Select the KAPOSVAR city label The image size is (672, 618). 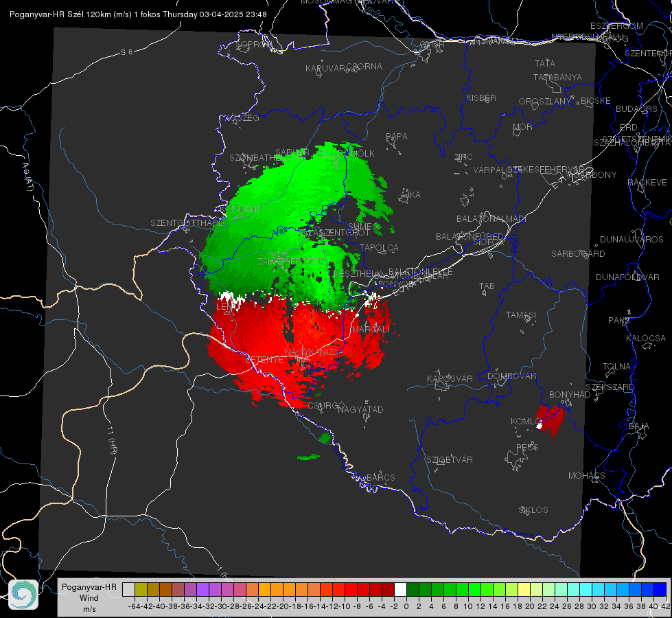click(x=450, y=378)
